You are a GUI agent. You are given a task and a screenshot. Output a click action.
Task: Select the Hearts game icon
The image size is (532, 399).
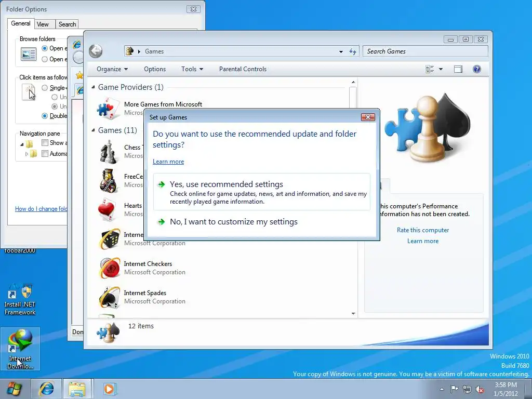(x=108, y=210)
